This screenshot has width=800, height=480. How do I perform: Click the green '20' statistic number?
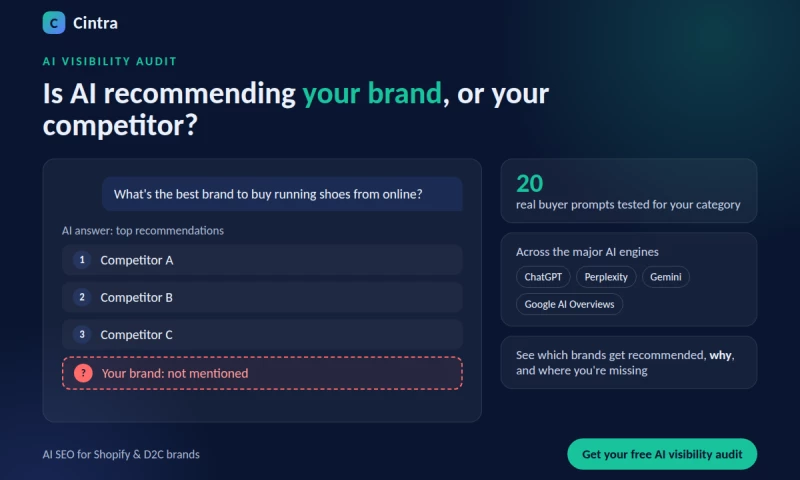pyautogui.click(x=530, y=183)
